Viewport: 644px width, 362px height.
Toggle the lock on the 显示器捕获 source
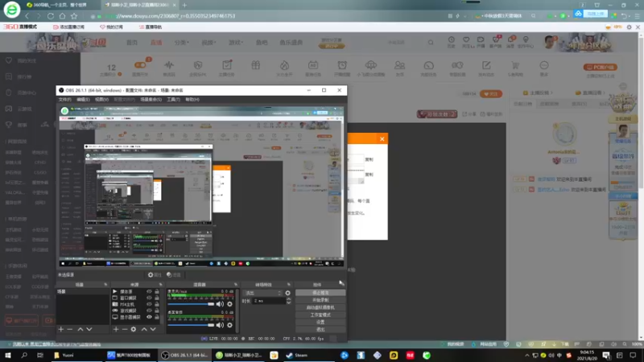pos(156,317)
